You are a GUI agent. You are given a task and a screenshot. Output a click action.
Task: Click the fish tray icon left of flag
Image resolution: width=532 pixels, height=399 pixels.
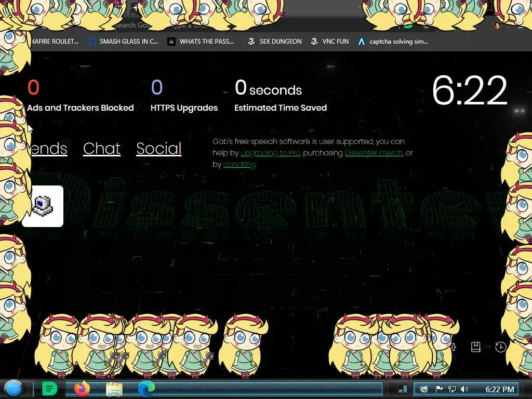click(x=424, y=389)
